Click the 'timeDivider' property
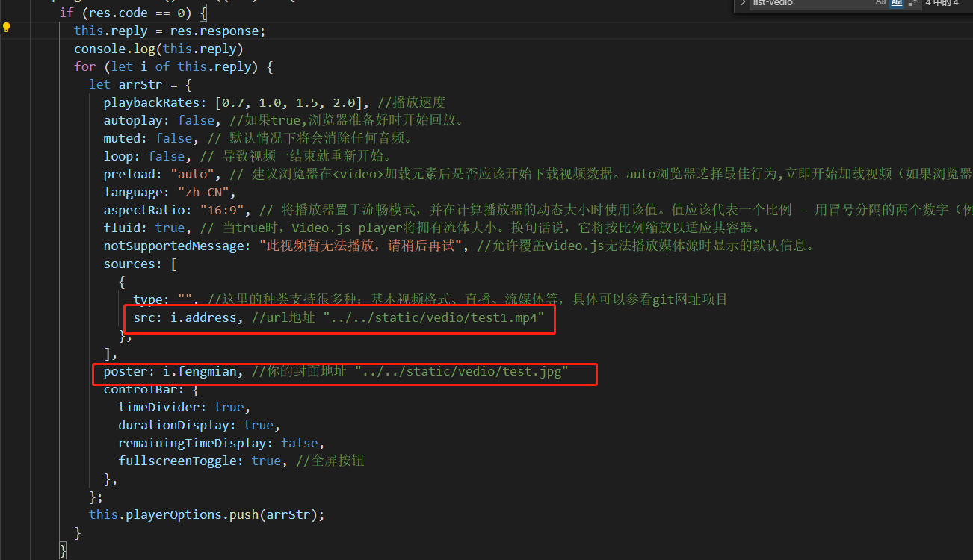973x560 pixels. coord(159,407)
